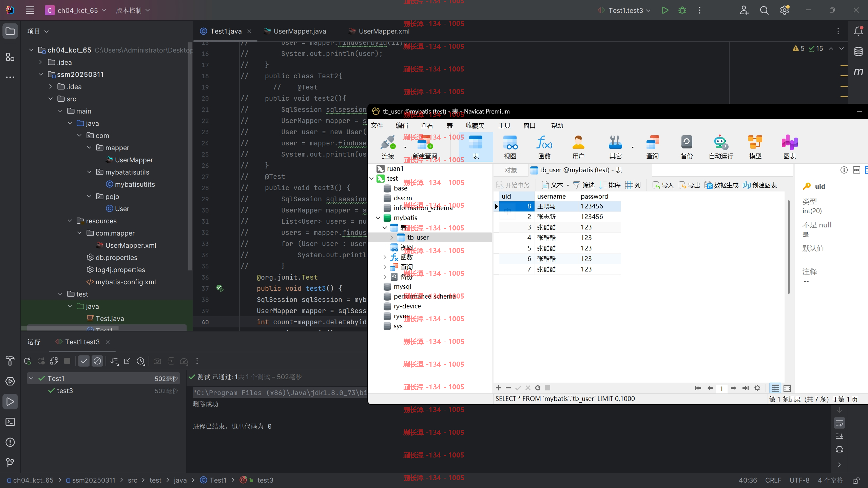Open Navicat Backup (备份) icon
The width and height of the screenshot is (868, 488).
click(687, 147)
